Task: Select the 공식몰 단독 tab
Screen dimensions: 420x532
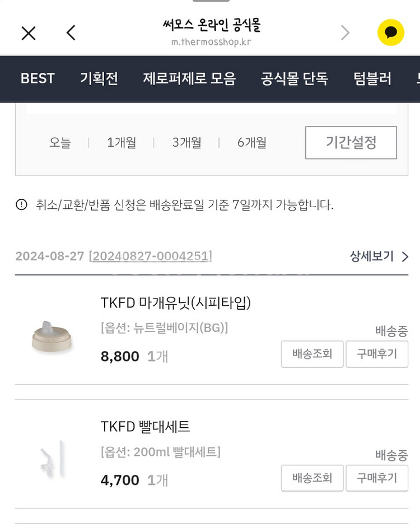Action: (x=294, y=79)
